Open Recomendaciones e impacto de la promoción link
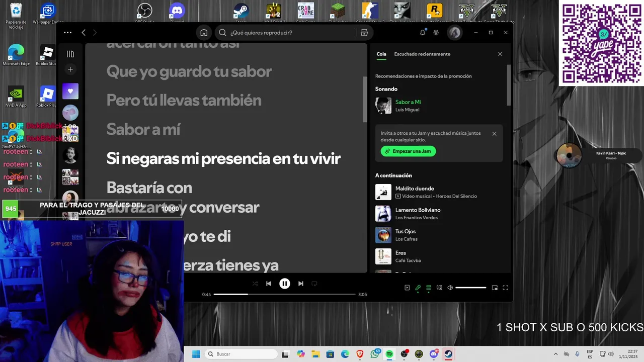644x362 pixels. (424, 76)
